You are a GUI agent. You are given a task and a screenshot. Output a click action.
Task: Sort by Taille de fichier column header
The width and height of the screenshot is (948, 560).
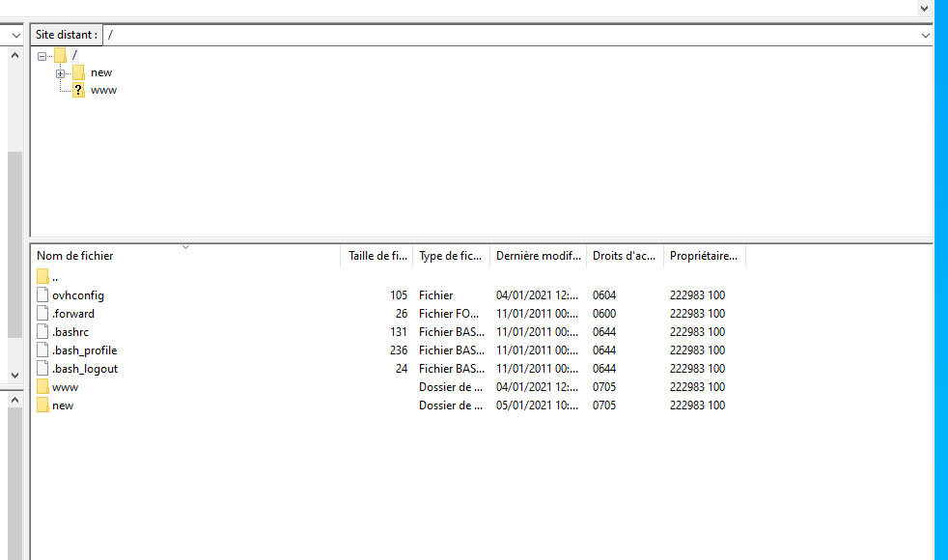(x=377, y=256)
